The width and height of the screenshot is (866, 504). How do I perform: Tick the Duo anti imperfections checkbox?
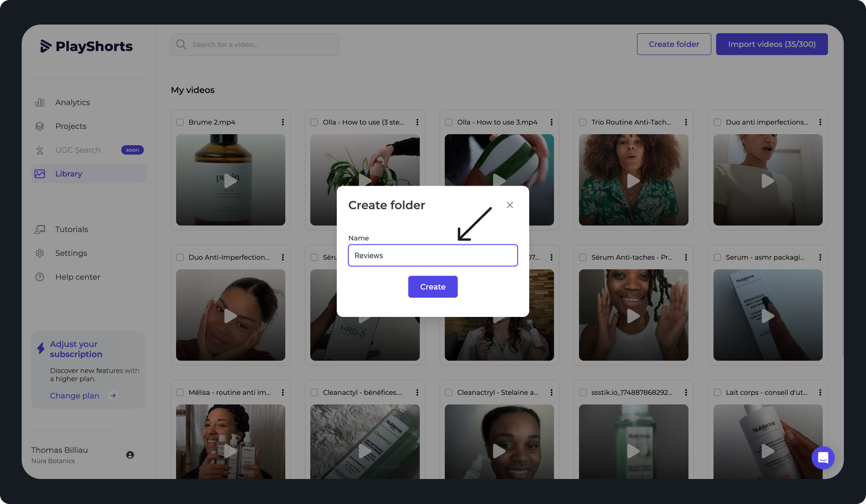[717, 122]
